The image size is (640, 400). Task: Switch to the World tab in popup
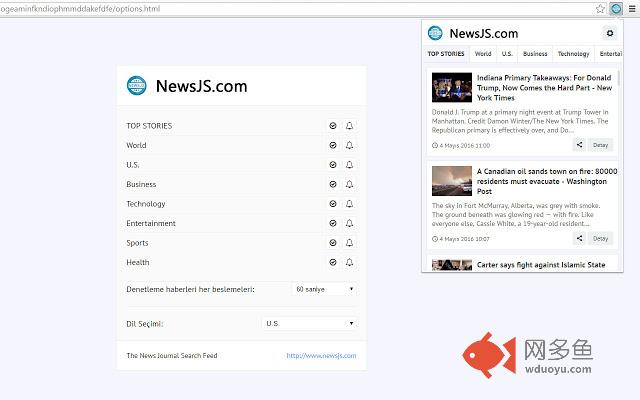pos(483,54)
